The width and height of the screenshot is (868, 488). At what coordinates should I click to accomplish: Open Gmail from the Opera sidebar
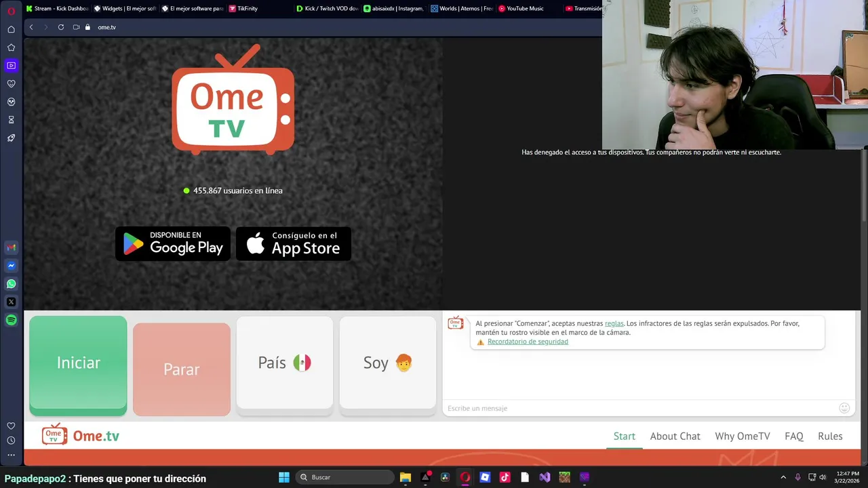coord(11,247)
